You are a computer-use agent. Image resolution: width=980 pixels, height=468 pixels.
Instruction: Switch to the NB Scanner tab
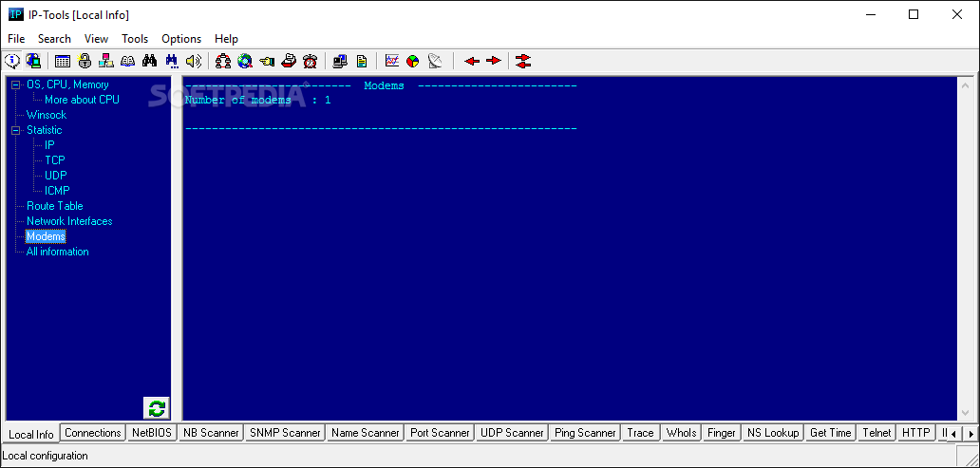click(211, 432)
